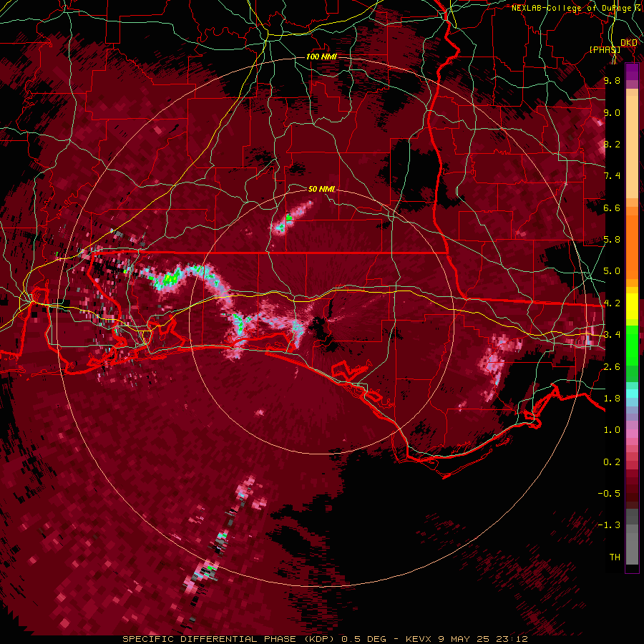644x644 pixels.
Task: Click the 5.8 scale value
Action: (x=612, y=240)
